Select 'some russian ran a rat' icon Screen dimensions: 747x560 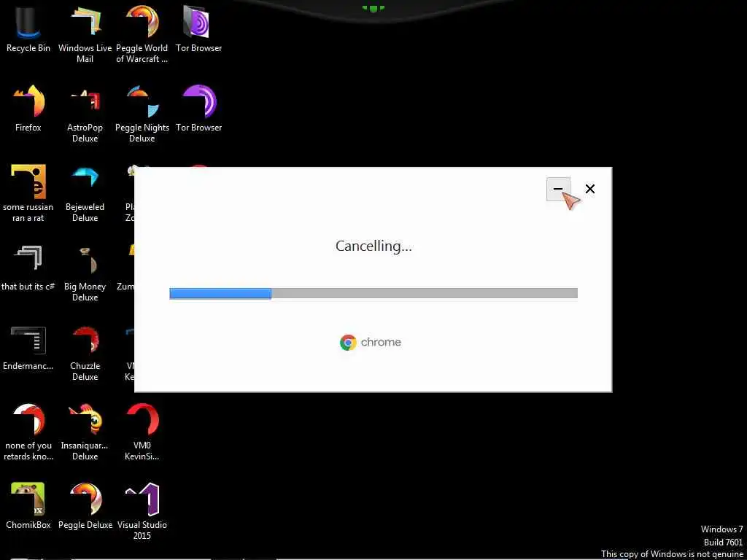tap(28, 192)
